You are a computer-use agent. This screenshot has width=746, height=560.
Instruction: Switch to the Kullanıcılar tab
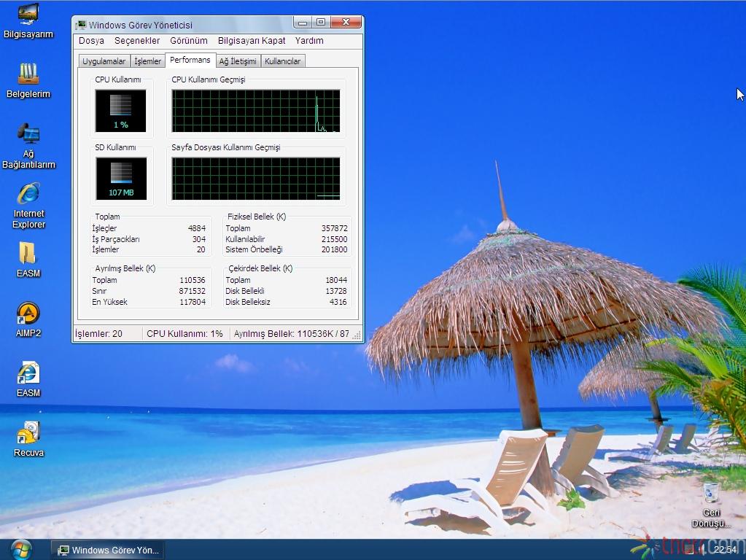tap(283, 61)
